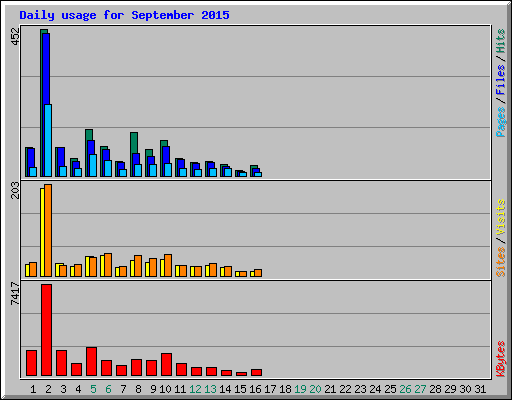Click the yellow 'Visits' legend label
This screenshot has height=400, width=512.
pyautogui.click(x=500, y=217)
